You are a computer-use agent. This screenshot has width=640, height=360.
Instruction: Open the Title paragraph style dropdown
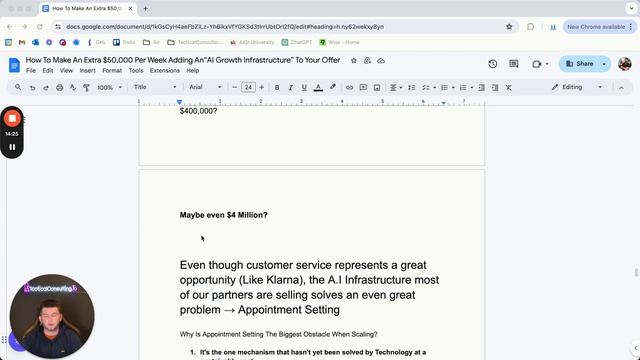click(155, 87)
